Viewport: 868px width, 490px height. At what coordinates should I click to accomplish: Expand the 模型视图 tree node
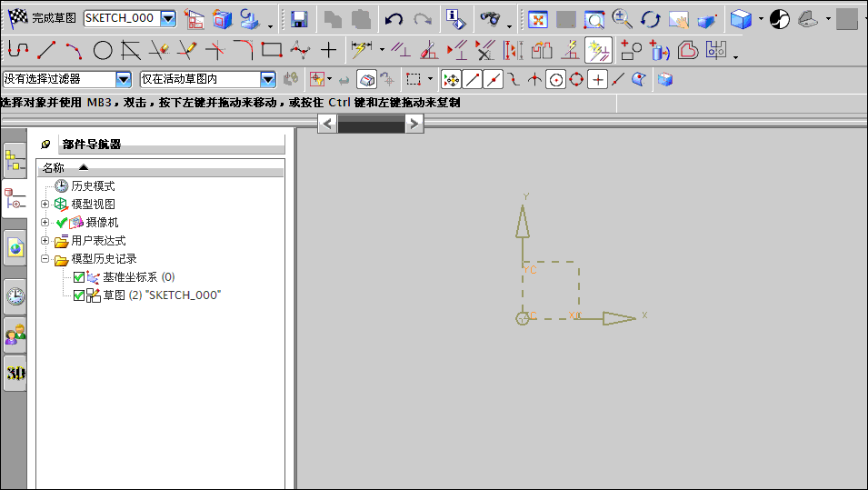point(45,204)
